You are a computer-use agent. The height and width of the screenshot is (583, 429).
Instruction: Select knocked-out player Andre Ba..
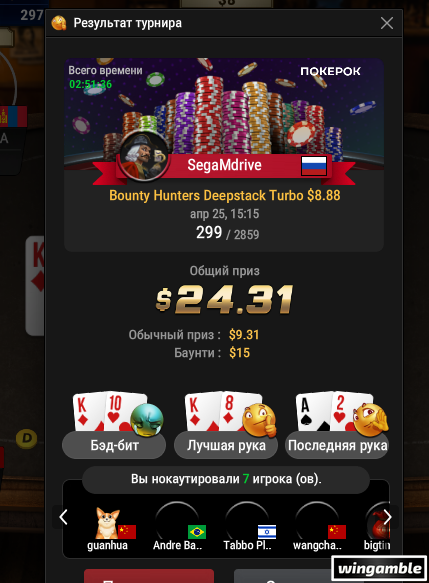178,527
